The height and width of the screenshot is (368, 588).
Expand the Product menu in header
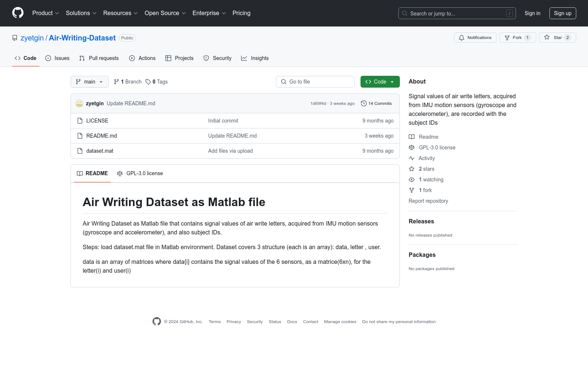(46, 13)
